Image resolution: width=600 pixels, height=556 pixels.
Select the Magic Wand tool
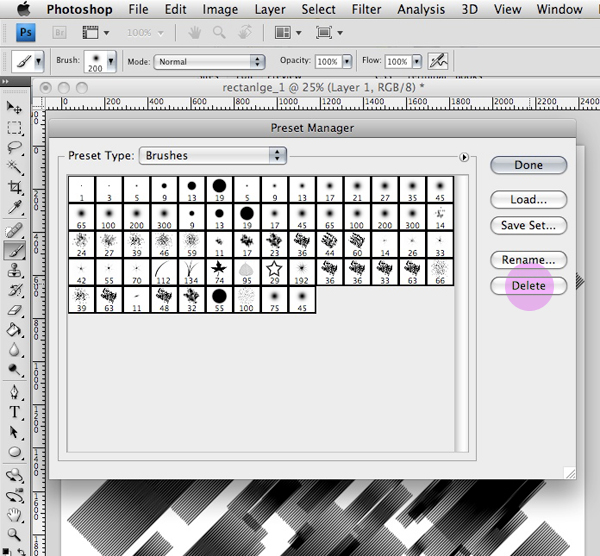(x=15, y=167)
